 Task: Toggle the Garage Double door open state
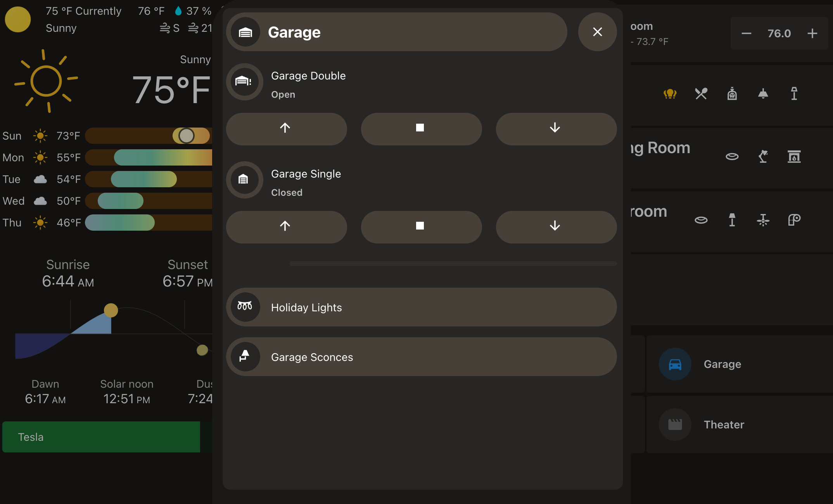click(245, 82)
